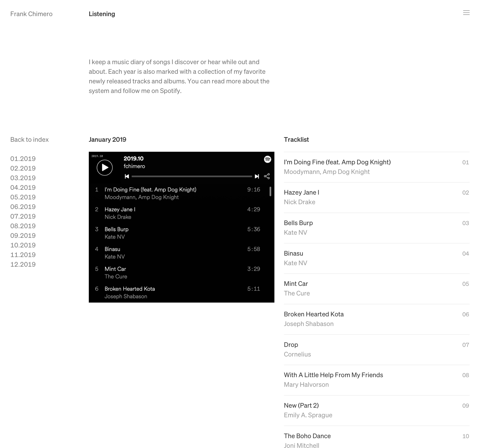Click the share icon in Spotify player

tap(267, 176)
